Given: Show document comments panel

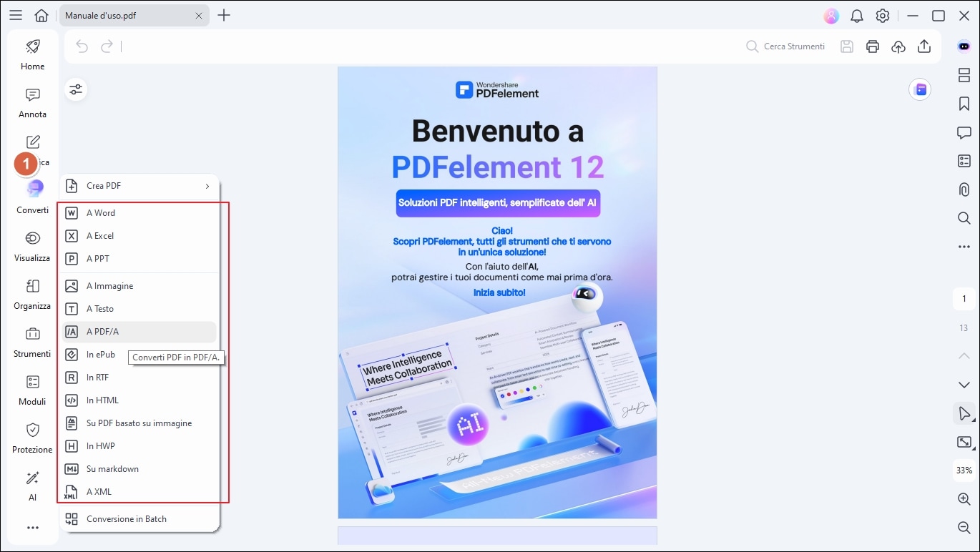Looking at the screenshot, I should 964,132.
